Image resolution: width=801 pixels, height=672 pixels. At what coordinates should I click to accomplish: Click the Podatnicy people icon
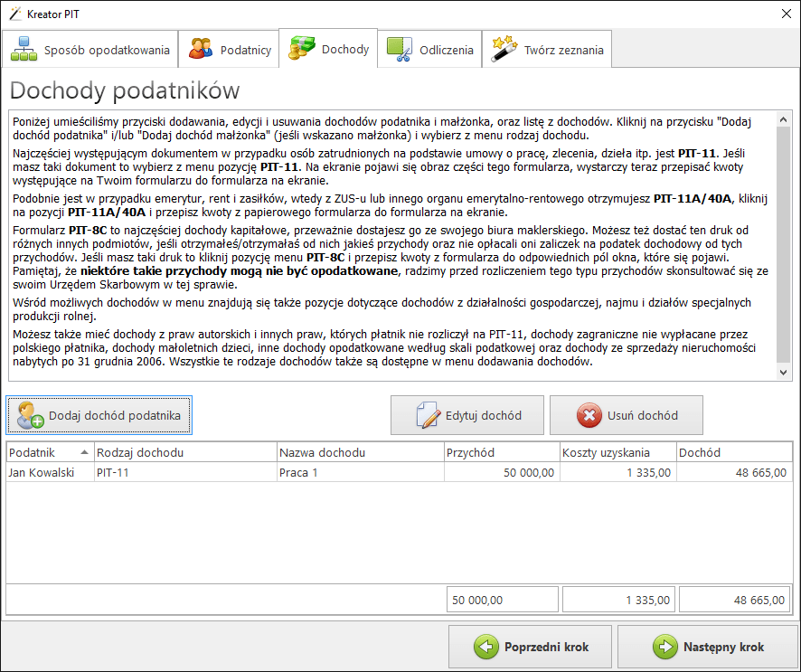[x=201, y=50]
